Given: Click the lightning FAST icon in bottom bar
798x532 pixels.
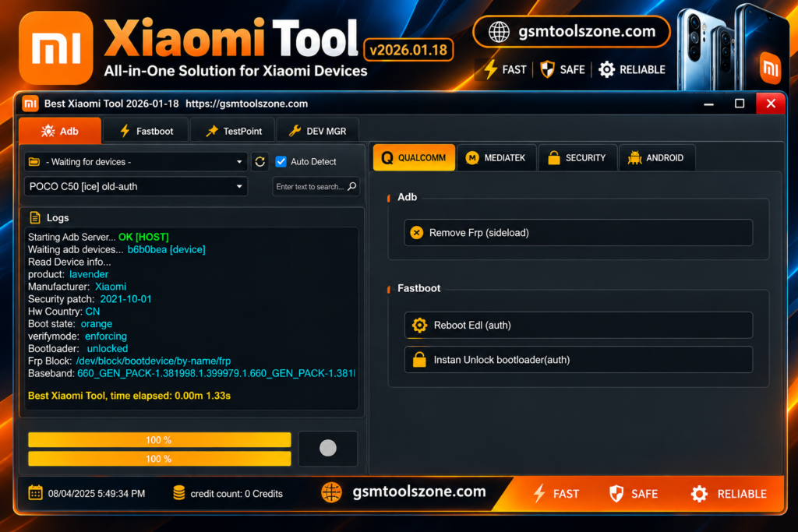Looking at the screenshot, I should point(539,493).
